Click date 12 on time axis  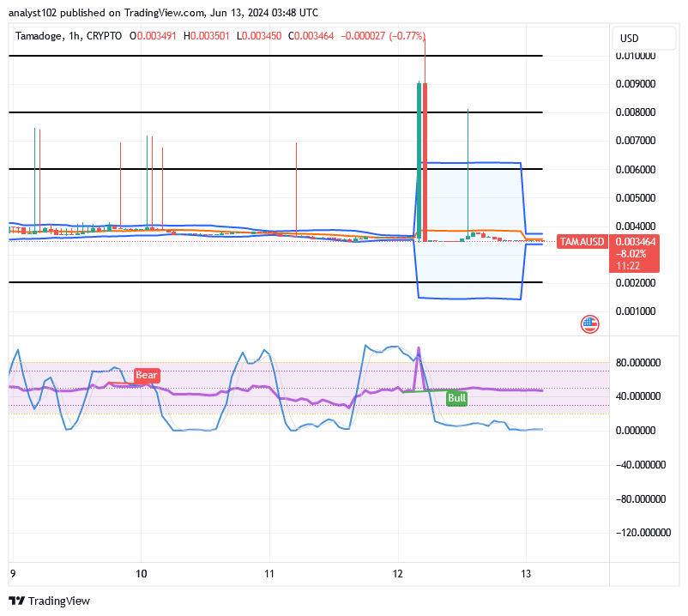coord(397,574)
